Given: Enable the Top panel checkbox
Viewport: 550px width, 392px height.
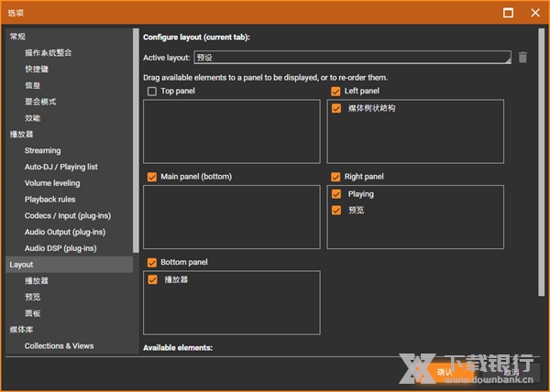Looking at the screenshot, I should coord(152,92).
